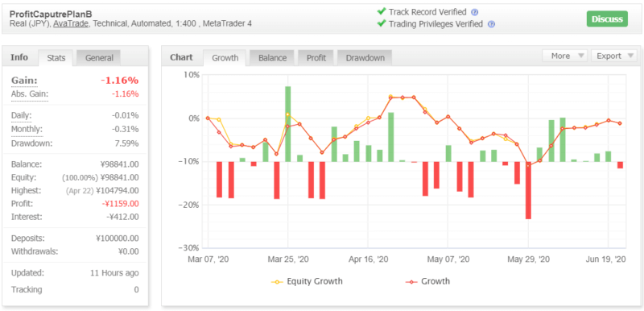Click the Updated 11 Hours ago value
The width and height of the screenshot is (644, 311).
[x=114, y=273]
